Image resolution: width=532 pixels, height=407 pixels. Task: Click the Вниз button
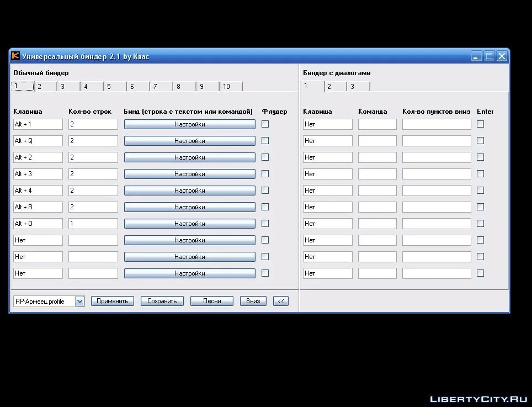253,301
